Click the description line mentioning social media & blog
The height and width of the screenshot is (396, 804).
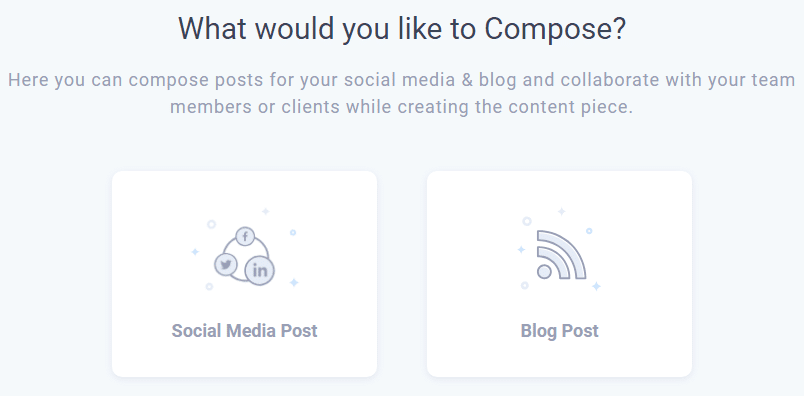(402, 81)
